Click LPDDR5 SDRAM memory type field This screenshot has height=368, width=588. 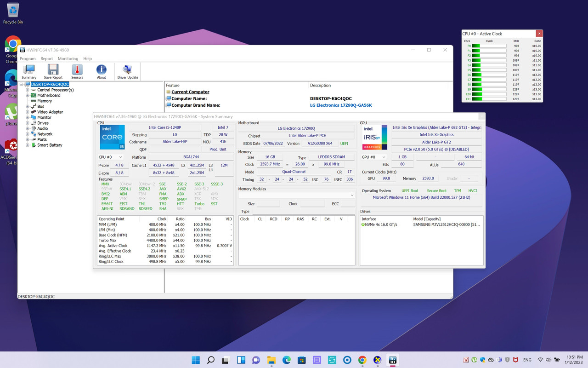331,157
